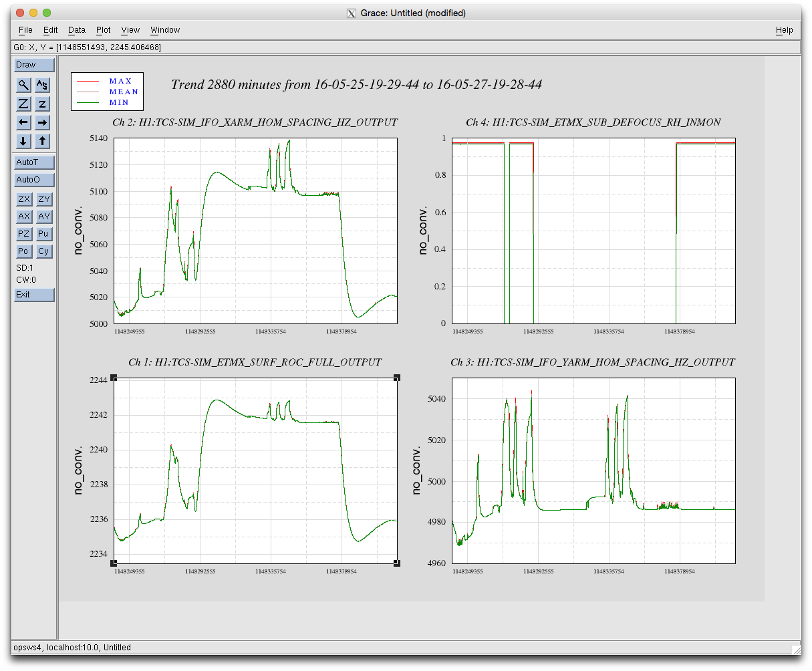
Task: Click inside the Ch 3 YARM plot area
Action: click(x=593, y=471)
